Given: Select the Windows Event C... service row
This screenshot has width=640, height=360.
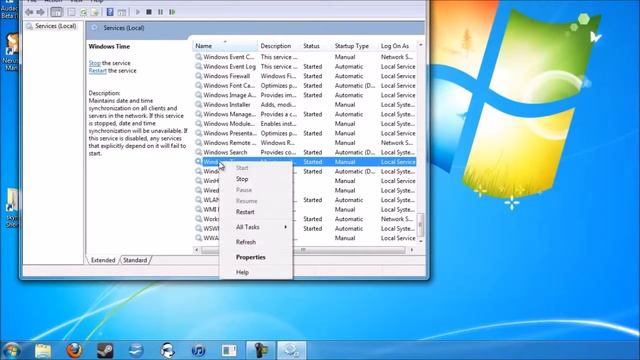Looking at the screenshot, I should pos(305,57).
